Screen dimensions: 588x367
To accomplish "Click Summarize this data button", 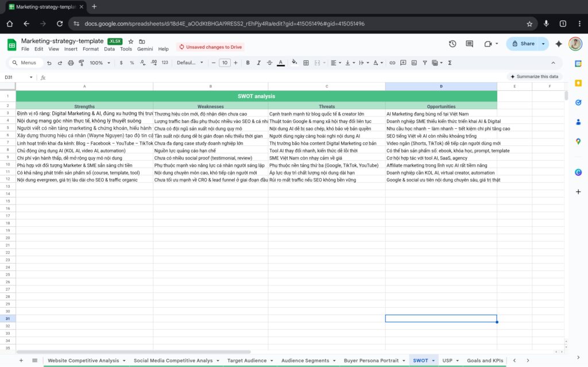I will 533,76.
